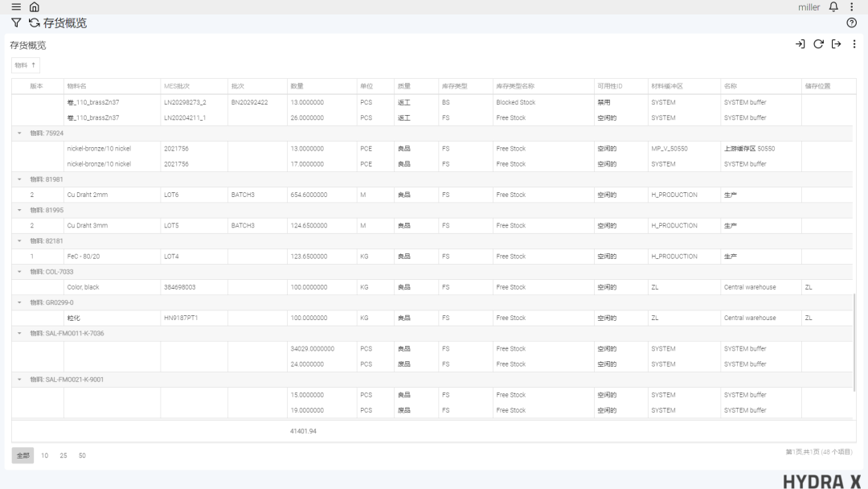Set page size to 50
The height and width of the screenshot is (489, 868).
(x=82, y=455)
